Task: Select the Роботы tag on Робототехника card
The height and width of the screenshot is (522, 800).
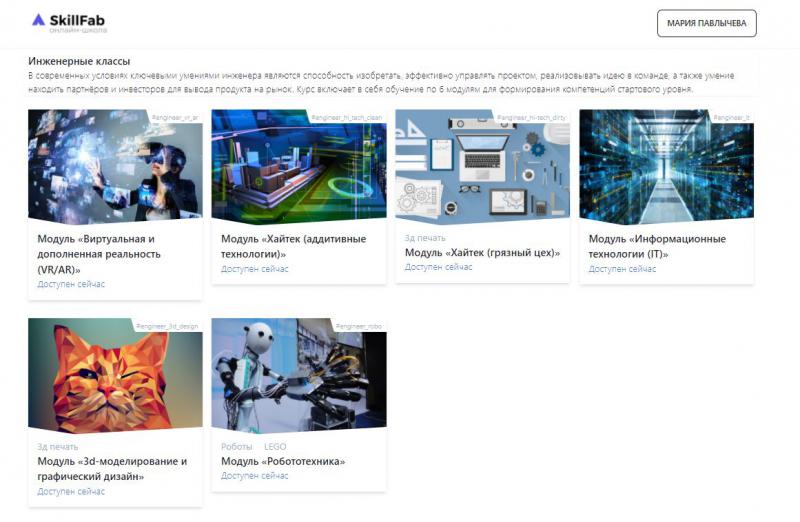Action: 236,446
